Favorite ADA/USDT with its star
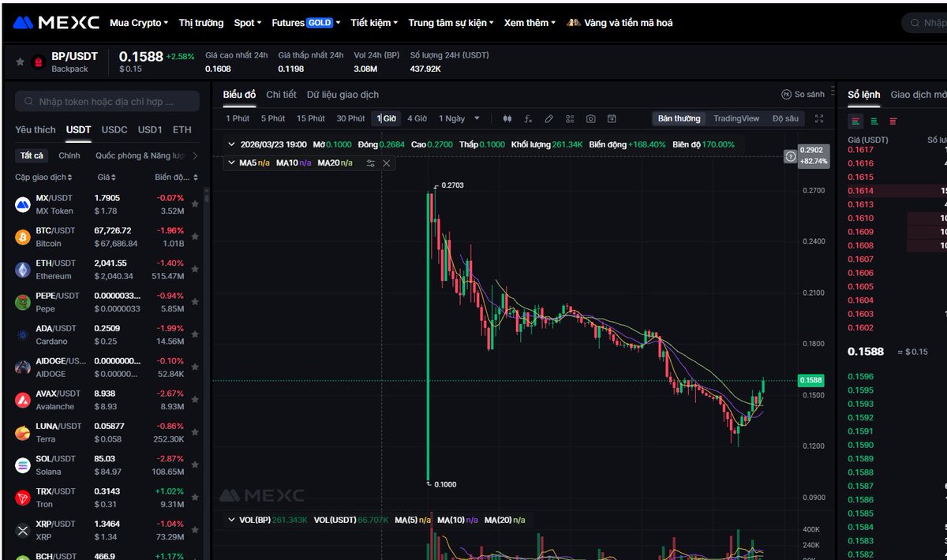The image size is (947, 560). click(195, 334)
